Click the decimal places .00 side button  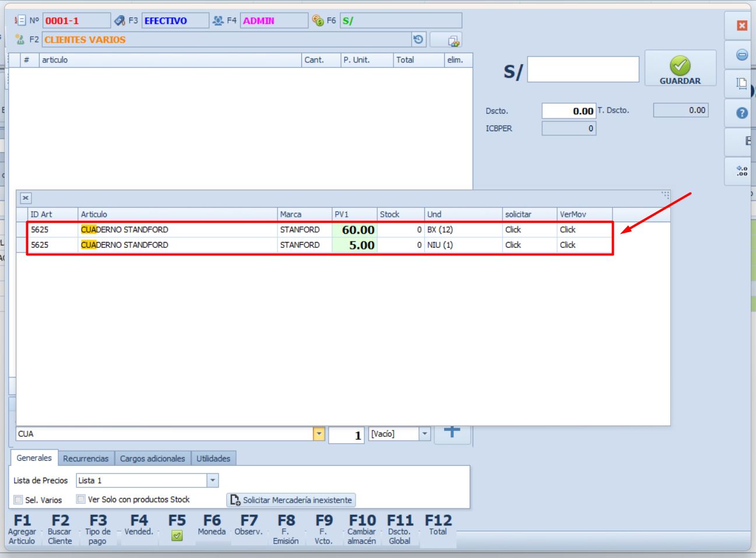(741, 171)
